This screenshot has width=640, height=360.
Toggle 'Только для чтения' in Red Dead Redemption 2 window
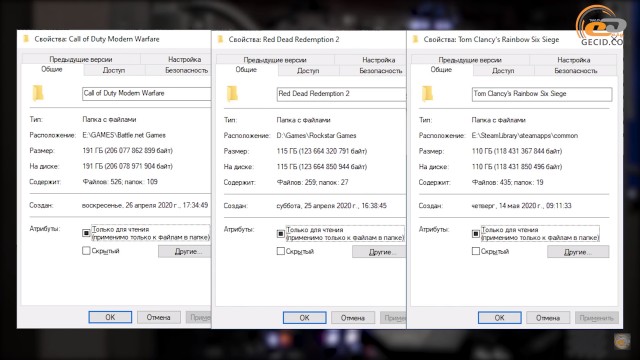click(x=280, y=233)
